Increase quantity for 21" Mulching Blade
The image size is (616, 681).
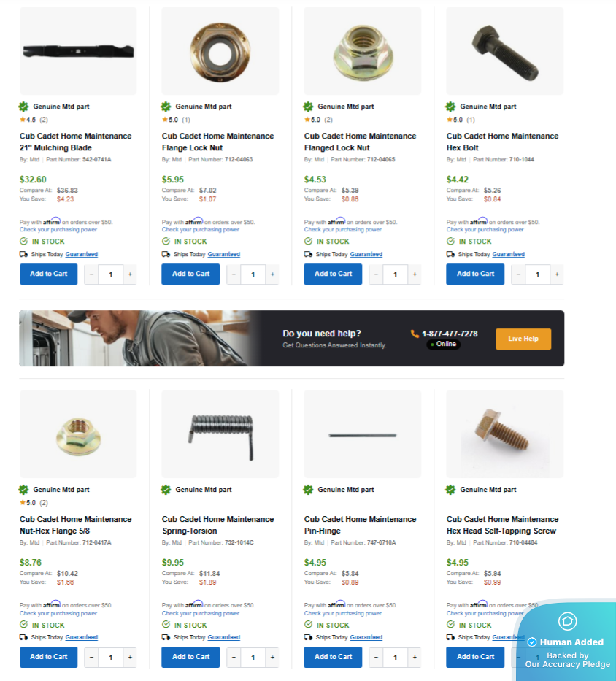[130, 274]
